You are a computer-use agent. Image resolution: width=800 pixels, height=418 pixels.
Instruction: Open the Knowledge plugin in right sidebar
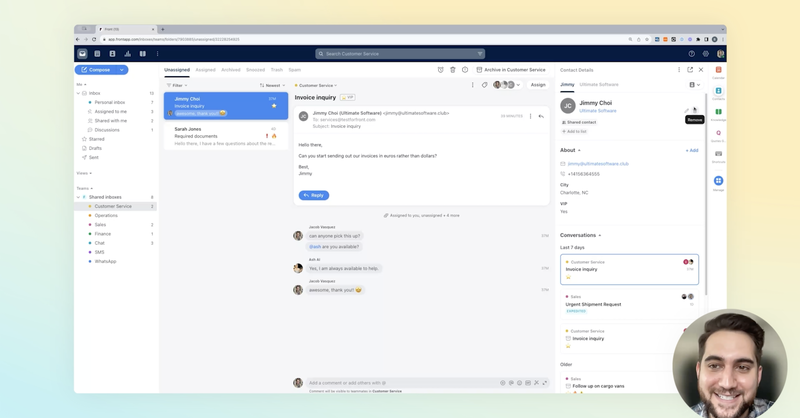(x=718, y=112)
